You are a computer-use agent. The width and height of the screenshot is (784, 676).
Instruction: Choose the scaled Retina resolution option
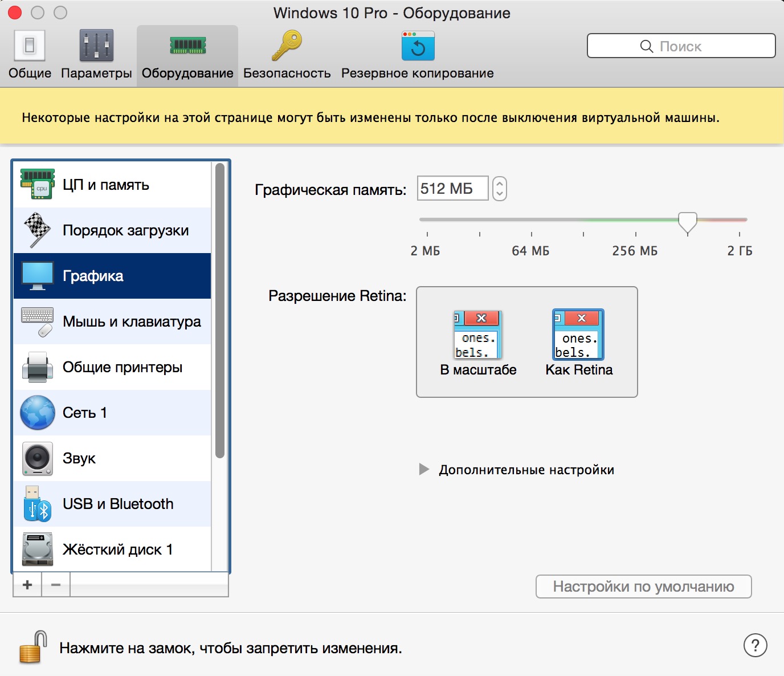[x=477, y=343]
